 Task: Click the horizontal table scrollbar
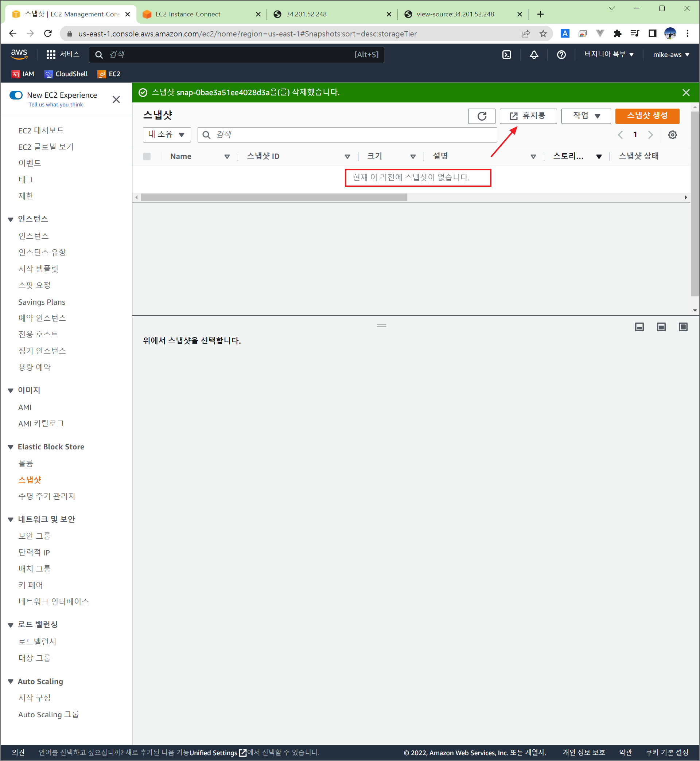[274, 197]
